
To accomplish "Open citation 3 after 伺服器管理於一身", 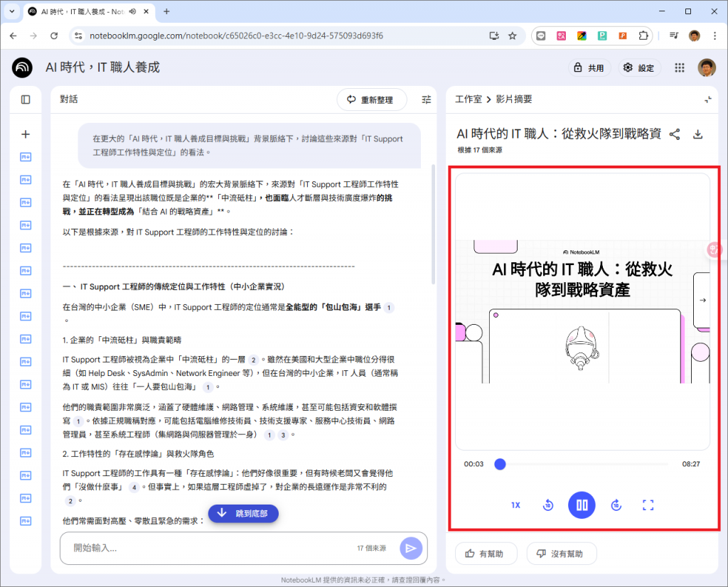I will [x=283, y=435].
